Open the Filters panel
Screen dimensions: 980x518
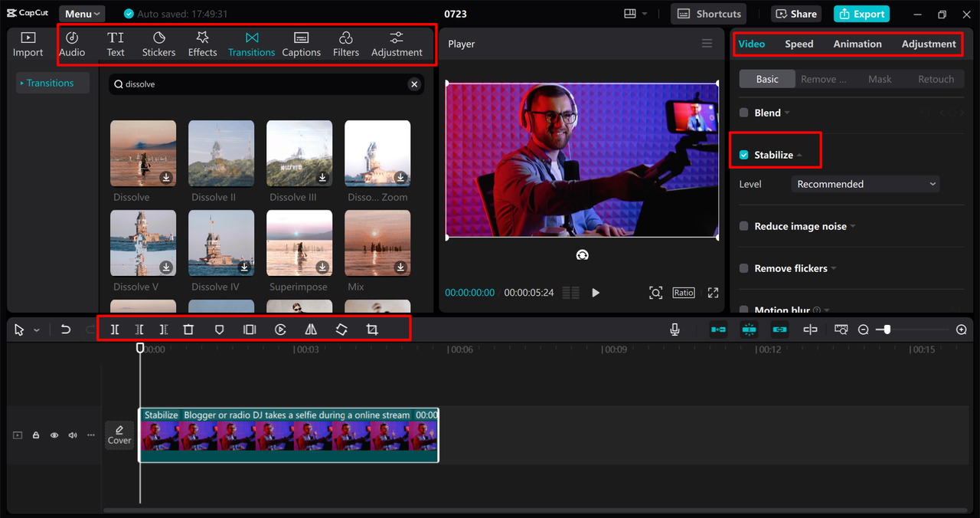click(x=346, y=44)
